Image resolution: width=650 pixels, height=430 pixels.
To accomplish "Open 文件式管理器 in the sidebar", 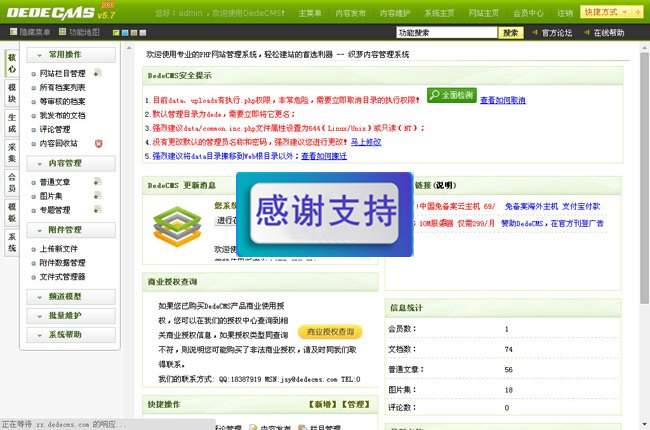I will tap(62, 277).
